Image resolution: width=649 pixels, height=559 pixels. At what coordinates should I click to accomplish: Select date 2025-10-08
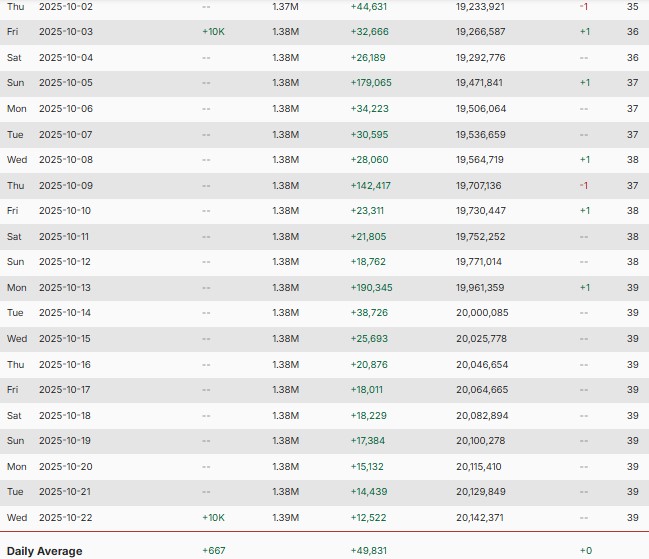pos(66,160)
